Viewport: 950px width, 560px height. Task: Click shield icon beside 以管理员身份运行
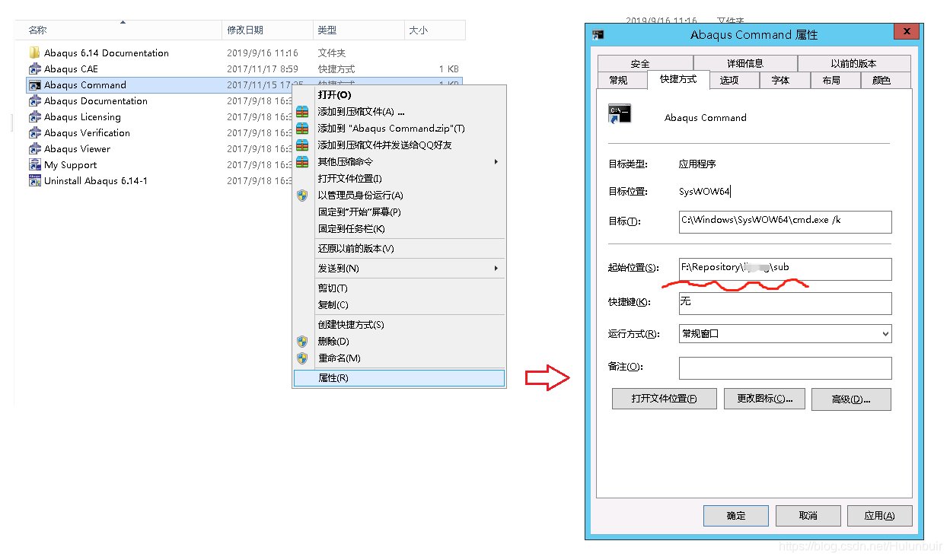point(302,195)
